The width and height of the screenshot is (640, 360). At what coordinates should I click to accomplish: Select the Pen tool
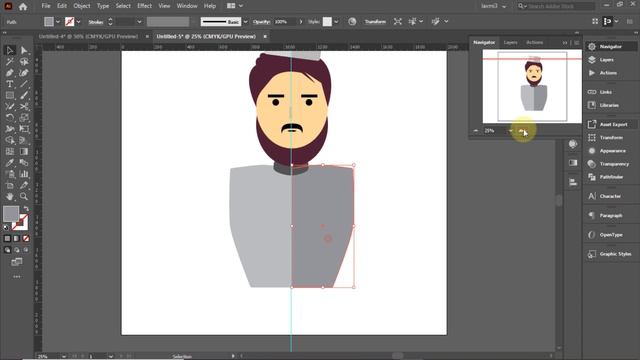pos(10,73)
